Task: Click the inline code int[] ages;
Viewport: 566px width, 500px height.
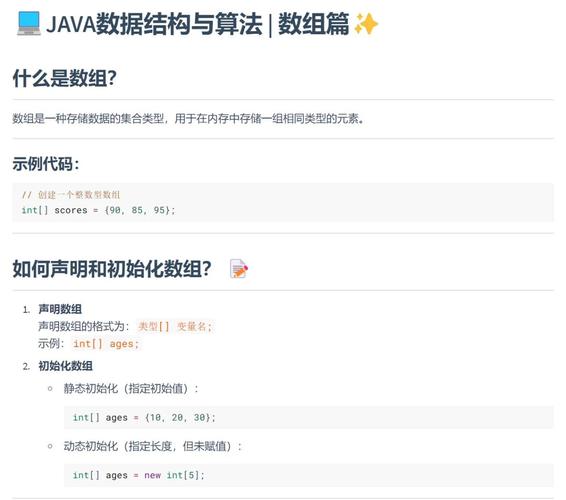Action: (x=106, y=344)
